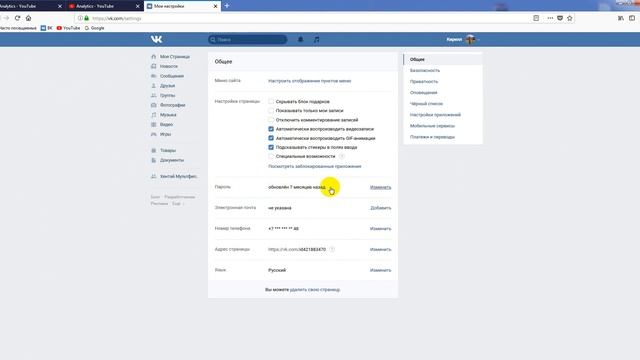The width and height of the screenshot is (640, 360).
Task: Open the notifications bell icon
Action: pos(300,39)
